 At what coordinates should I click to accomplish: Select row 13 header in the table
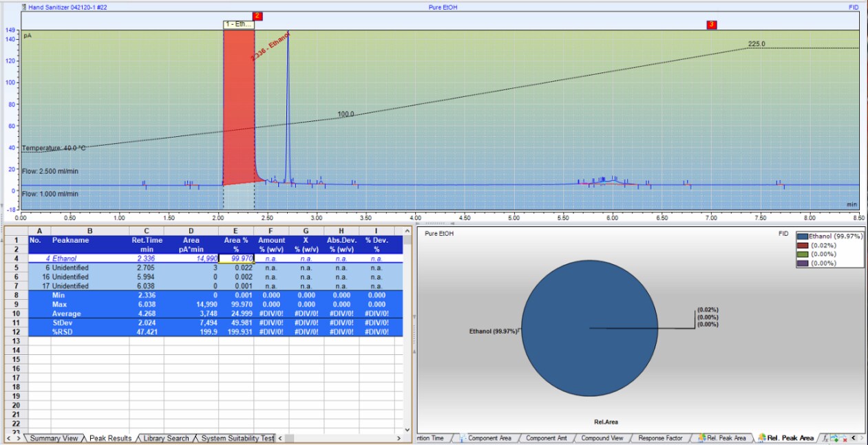[x=15, y=341]
